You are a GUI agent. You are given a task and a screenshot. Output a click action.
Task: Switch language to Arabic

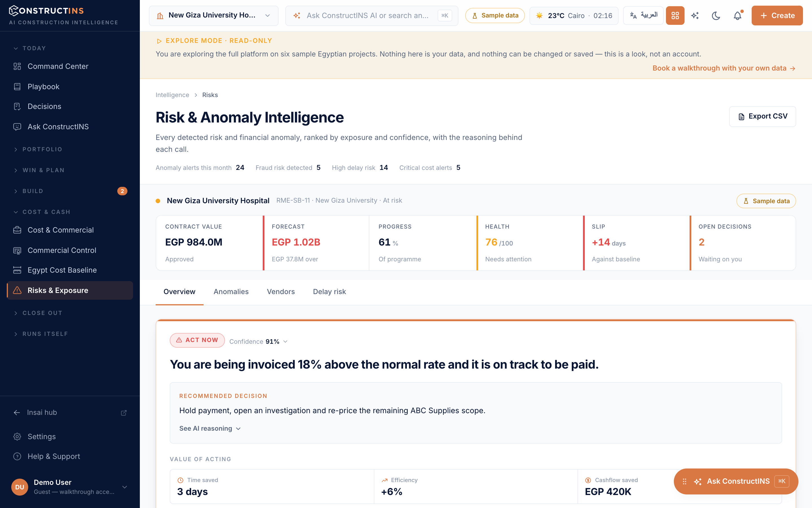[643, 16]
